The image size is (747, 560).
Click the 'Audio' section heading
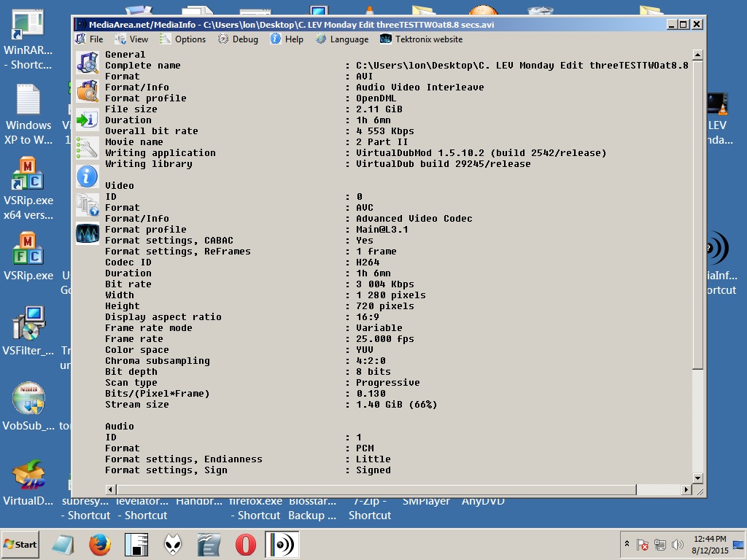click(x=120, y=427)
